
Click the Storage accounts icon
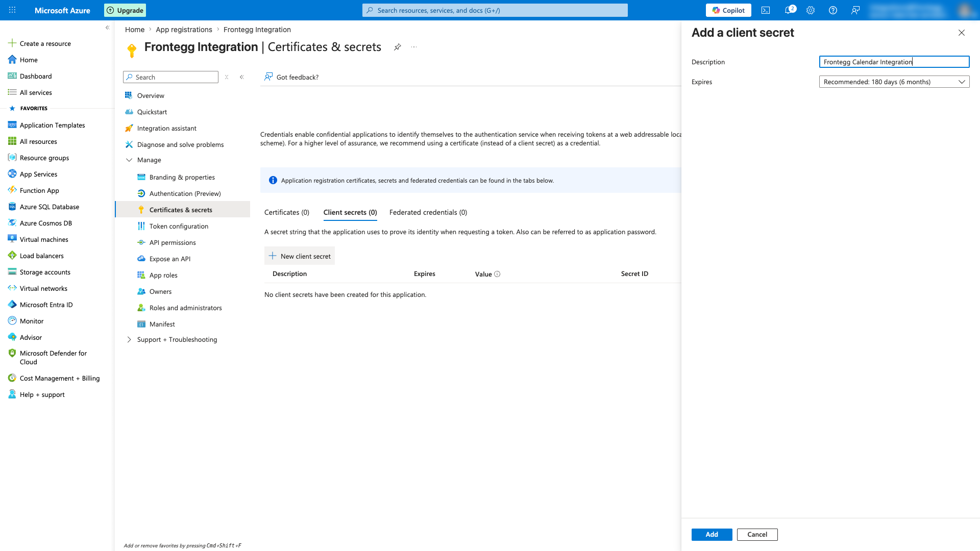[12, 272]
